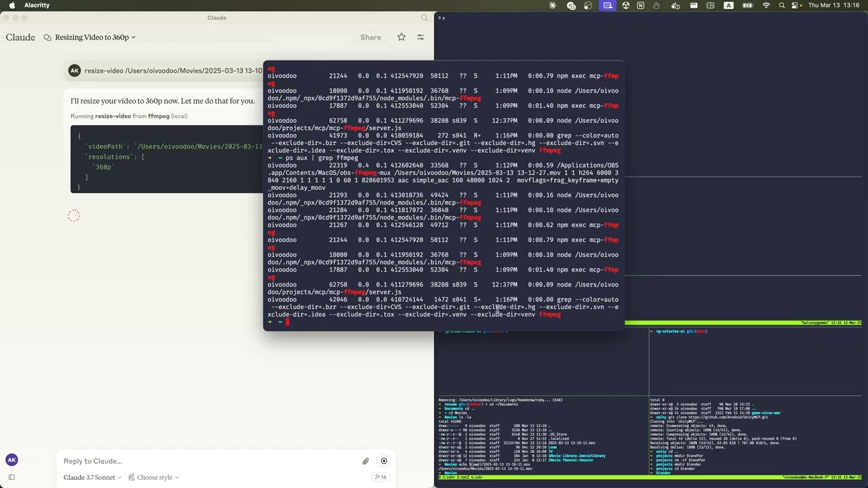Click the videoPath JSON code block
The width and height of the screenshot is (868, 488).
coord(167,159)
